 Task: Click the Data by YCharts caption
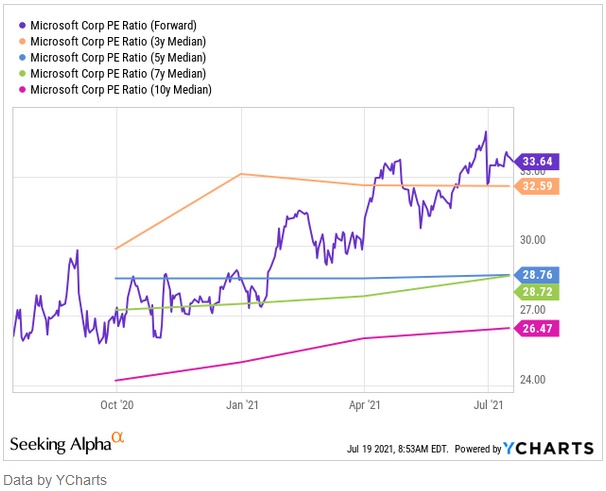[x=55, y=480]
